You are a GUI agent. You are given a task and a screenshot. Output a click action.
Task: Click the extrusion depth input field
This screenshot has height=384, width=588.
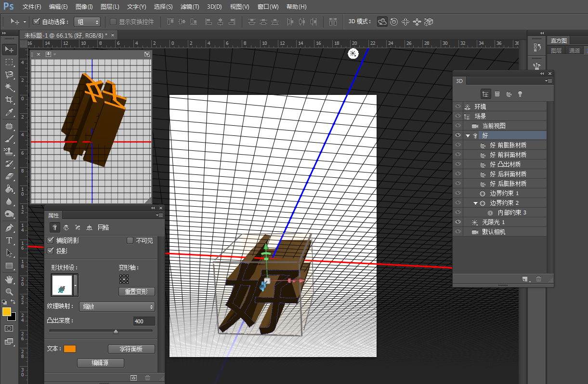(144, 321)
